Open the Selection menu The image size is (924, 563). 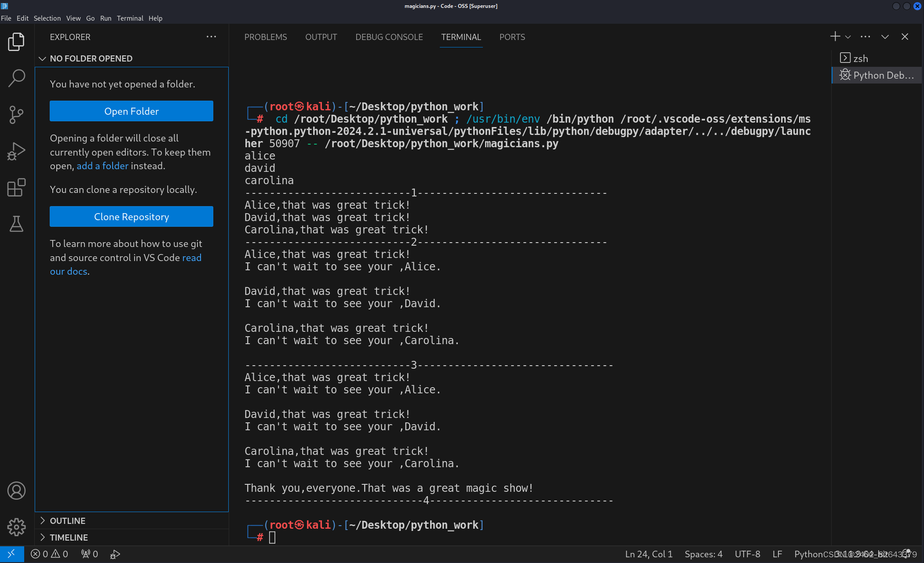coord(47,18)
